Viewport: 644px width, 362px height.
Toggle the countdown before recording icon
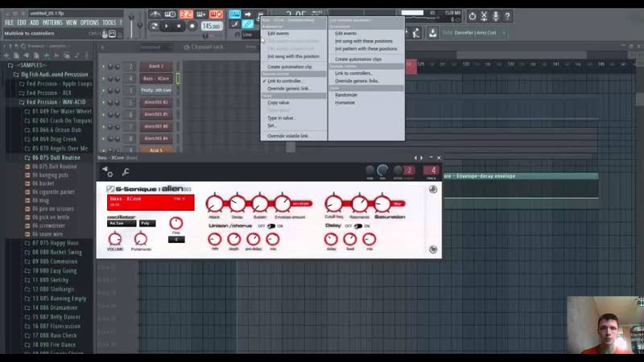point(186,14)
